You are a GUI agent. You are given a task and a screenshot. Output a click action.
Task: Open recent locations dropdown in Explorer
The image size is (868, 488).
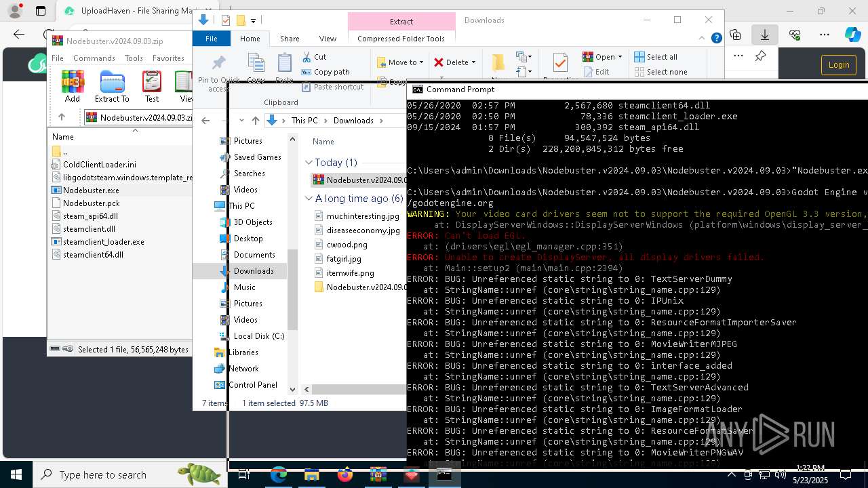(241, 121)
